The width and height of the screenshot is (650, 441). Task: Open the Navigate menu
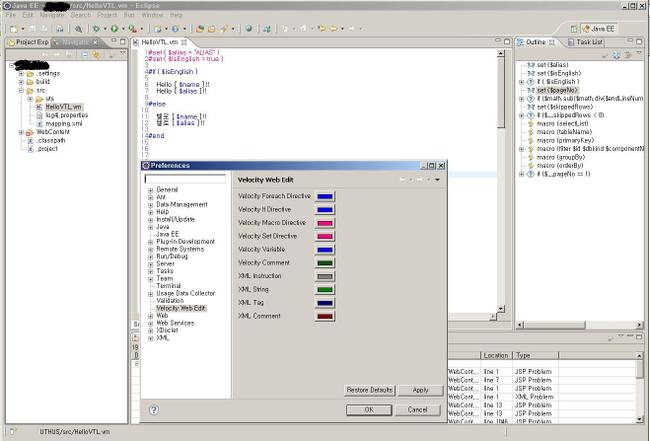click(52, 15)
